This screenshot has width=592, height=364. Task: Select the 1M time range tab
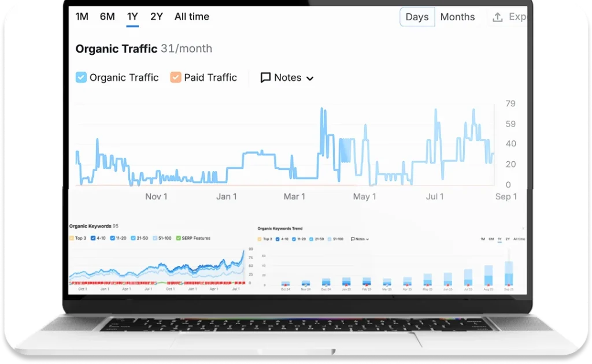click(x=82, y=17)
